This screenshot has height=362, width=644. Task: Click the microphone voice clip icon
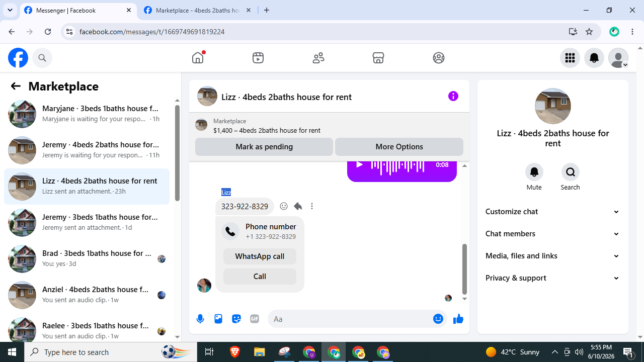point(200,319)
